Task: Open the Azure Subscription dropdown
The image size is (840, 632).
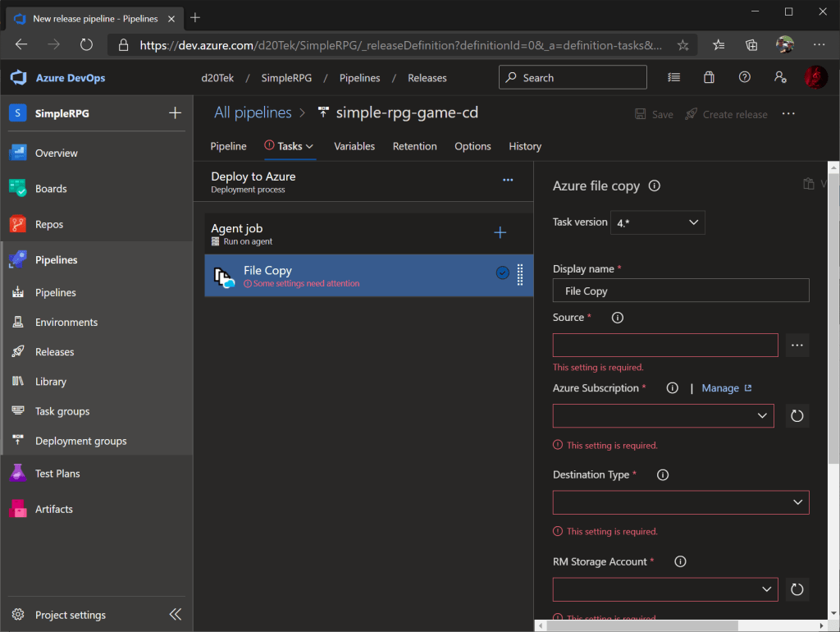Action: (663, 416)
